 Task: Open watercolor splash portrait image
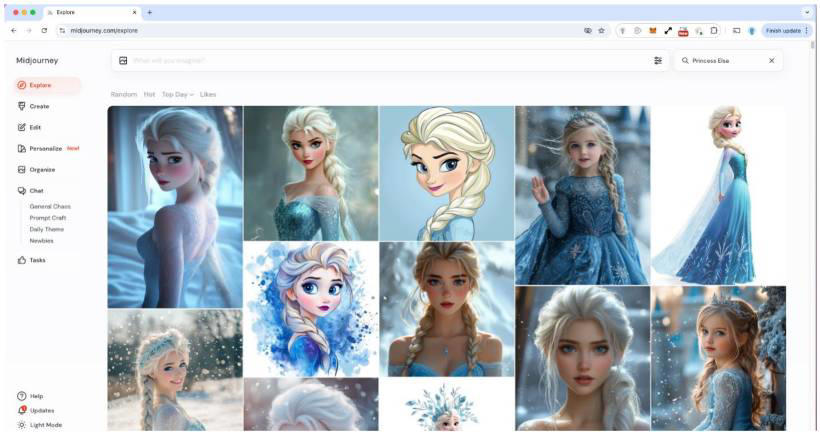point(311,309)
